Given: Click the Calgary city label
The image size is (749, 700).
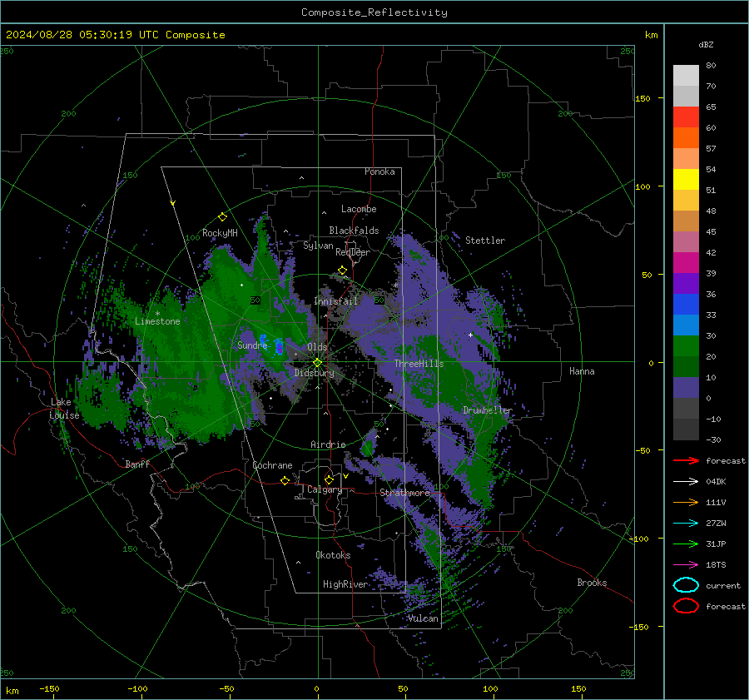Looking at the screenshot, I should 325,489.
